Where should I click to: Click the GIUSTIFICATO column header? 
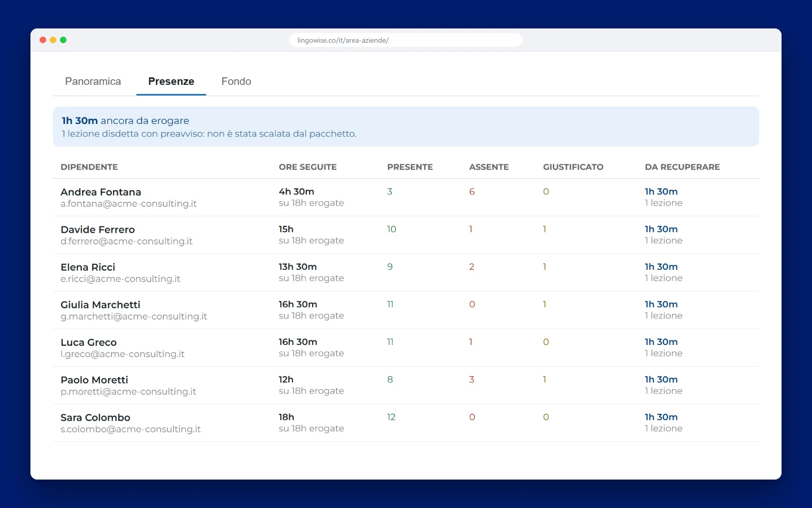click(x=573, y=167)
